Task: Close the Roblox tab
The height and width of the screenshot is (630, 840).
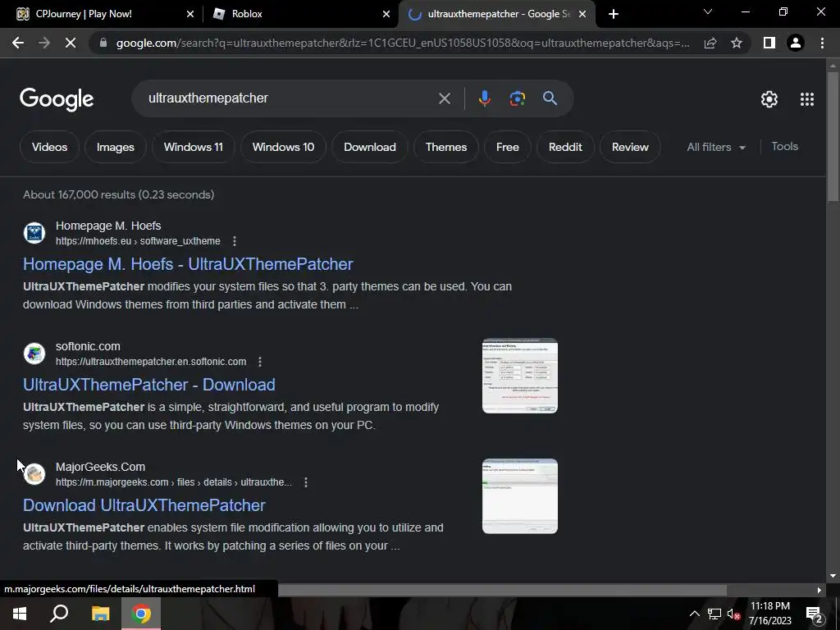Action: click(386, 14)
